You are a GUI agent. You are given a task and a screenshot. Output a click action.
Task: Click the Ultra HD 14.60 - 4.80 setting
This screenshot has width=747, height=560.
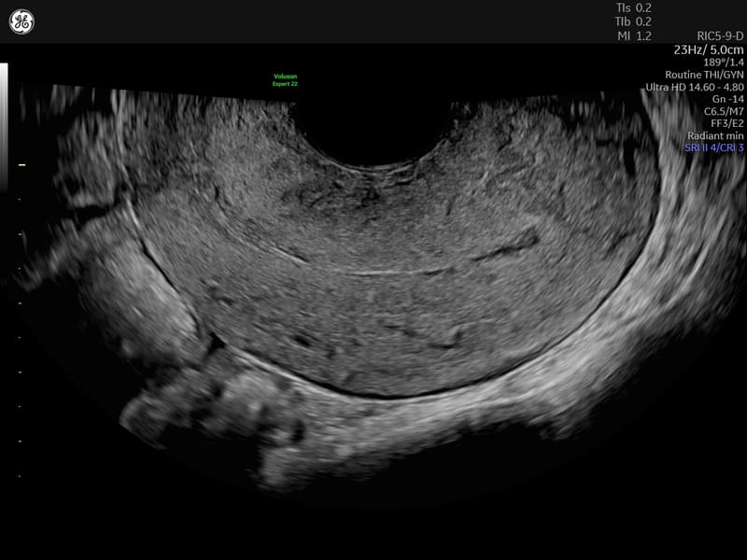coord(694,87)
